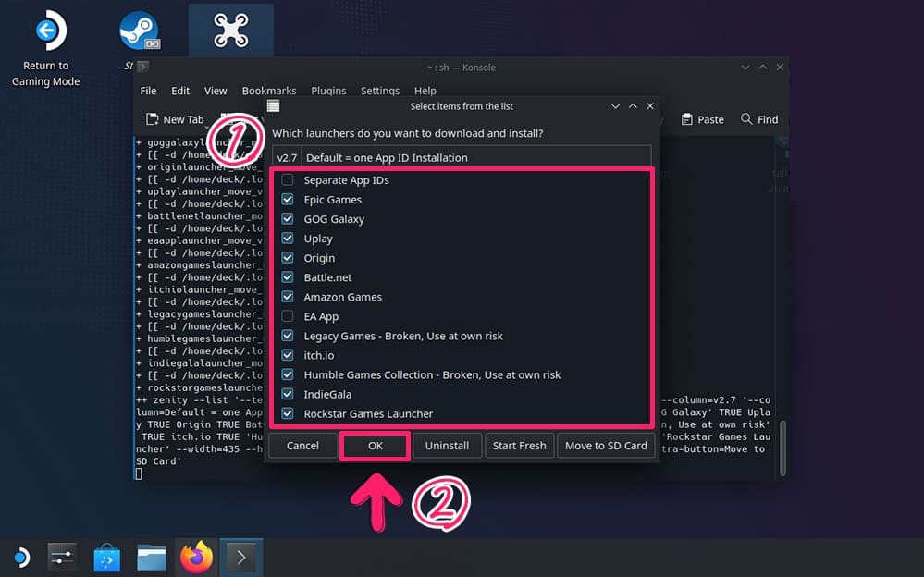The image size is (924, 577).
Task: Enable the Separate App IDs checkbox
Action: click(288, 179)
